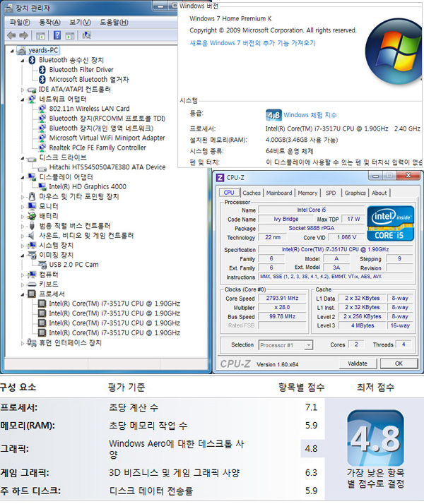Screen dimensions: 424x504
Task: Open 새로운 Windows 7 버전의 추가 기능 가져오기 link
Action: coord(252,43)
